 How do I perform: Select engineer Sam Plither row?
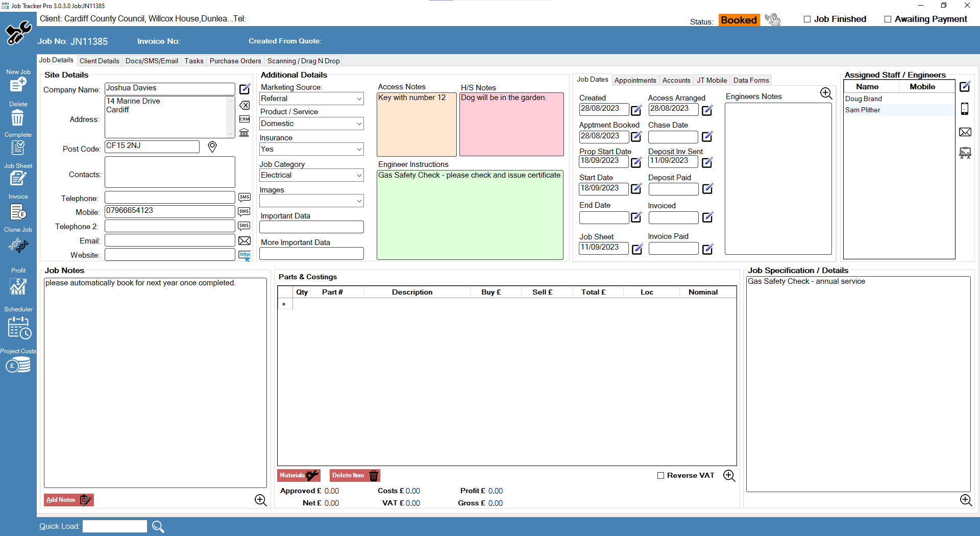(x=899, y=110)
